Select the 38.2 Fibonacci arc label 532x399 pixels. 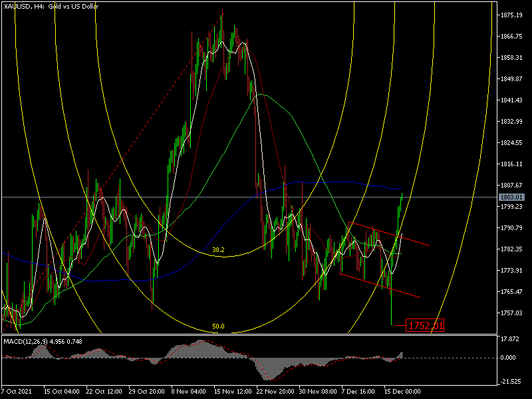pyautogui.click(x=218, y=250)
